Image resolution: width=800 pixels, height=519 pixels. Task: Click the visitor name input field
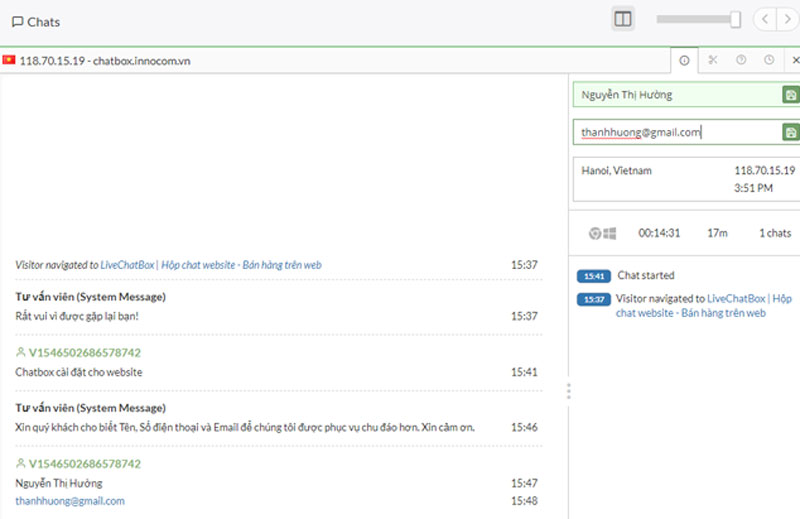[x=677, y=94]
